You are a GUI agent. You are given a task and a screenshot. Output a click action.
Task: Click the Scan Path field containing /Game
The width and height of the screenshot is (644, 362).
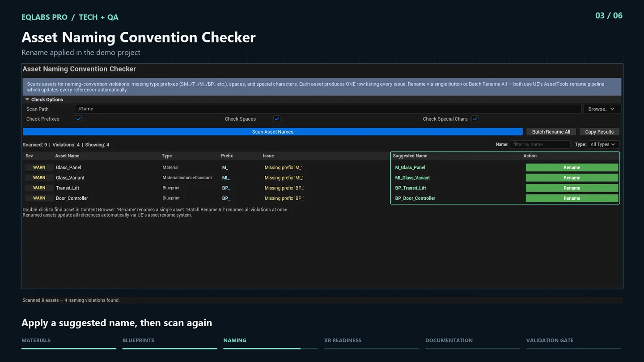point(328,109)
